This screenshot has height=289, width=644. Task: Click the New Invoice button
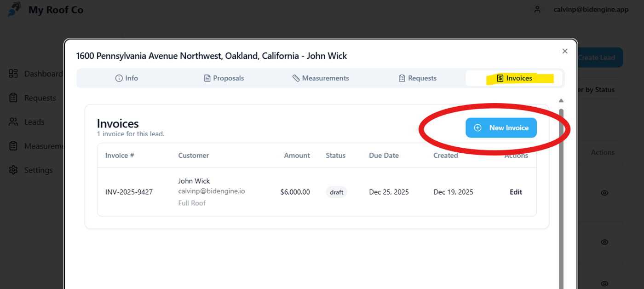point(501,127)
